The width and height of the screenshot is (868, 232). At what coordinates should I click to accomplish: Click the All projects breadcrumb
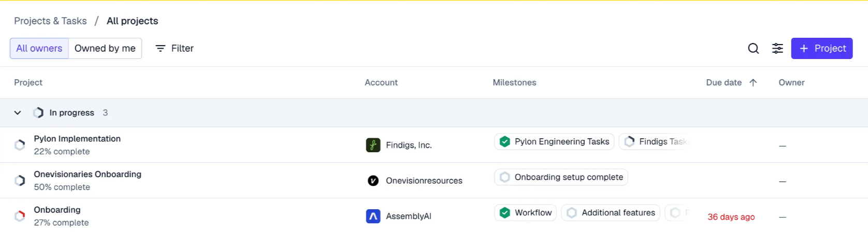(x=132, y=21)
